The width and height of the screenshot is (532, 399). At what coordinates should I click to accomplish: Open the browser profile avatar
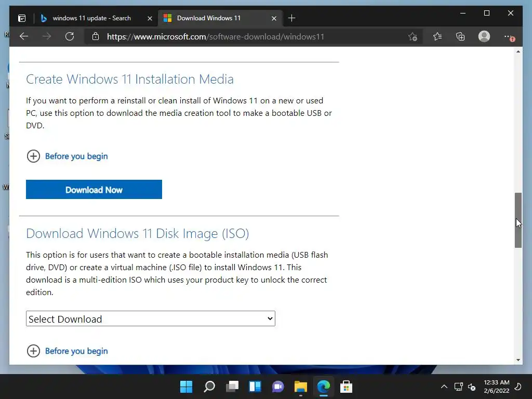484,36
